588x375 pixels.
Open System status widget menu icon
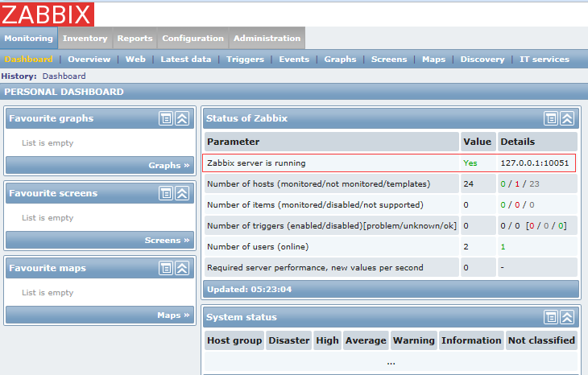coord(551,317)
